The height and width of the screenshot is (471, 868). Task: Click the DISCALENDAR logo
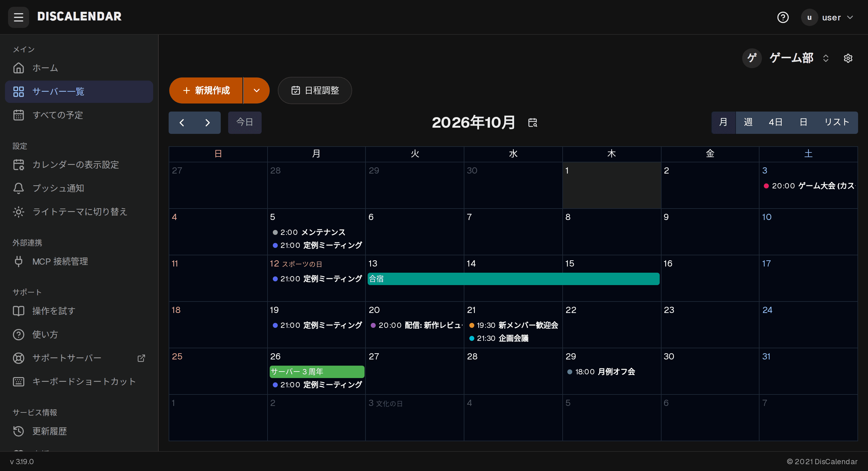pyautogui.click(x=79, y=16)
